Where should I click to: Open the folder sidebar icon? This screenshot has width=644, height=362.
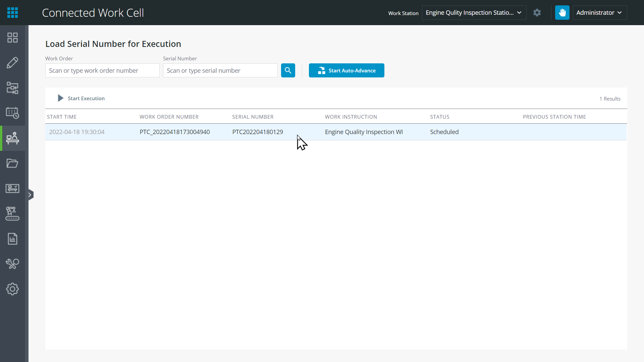(x=12, y=163)
